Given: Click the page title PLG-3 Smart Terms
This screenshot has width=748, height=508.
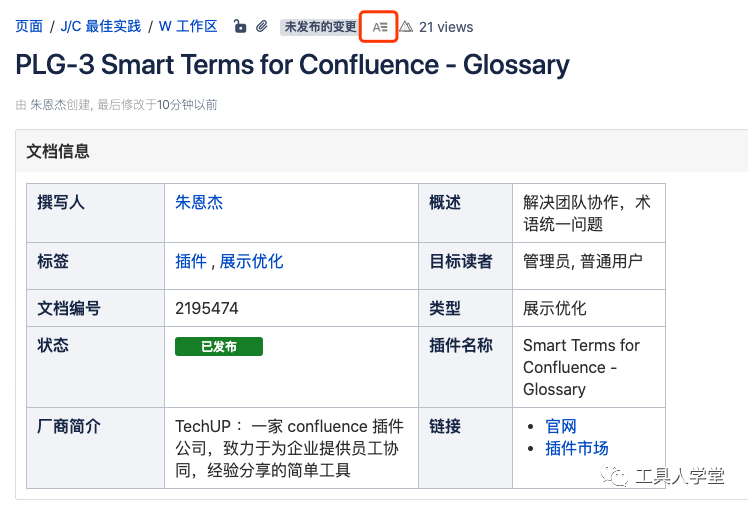Looking at the screenshot, I should tap(292, 64).
